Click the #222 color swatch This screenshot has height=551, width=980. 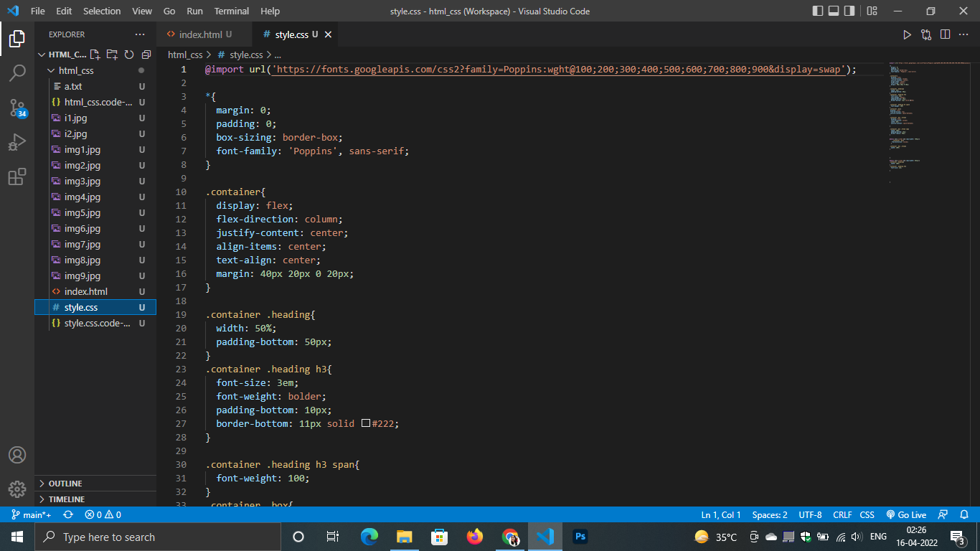click(x=366, y=423)
